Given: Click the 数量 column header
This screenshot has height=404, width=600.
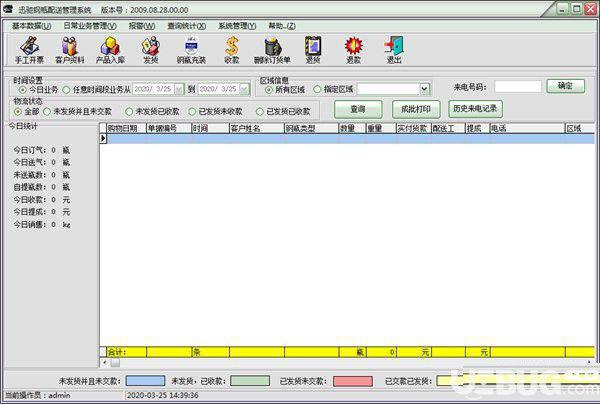Looking at the screenshot, I should click(x=353, y=129).
